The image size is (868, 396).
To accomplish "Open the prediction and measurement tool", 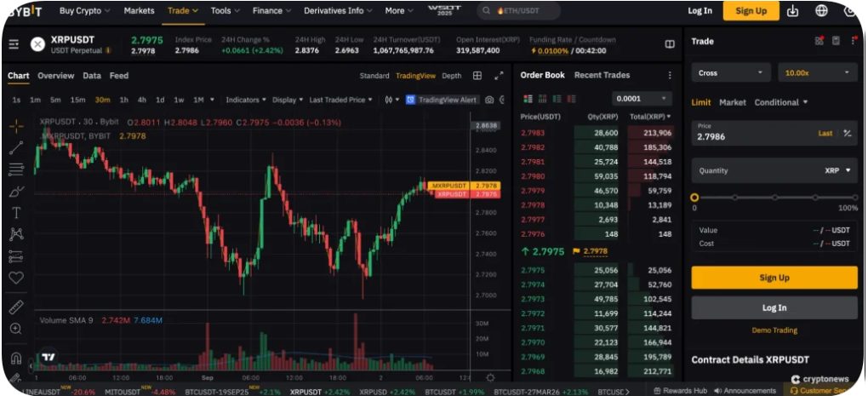I will [16, 256].
